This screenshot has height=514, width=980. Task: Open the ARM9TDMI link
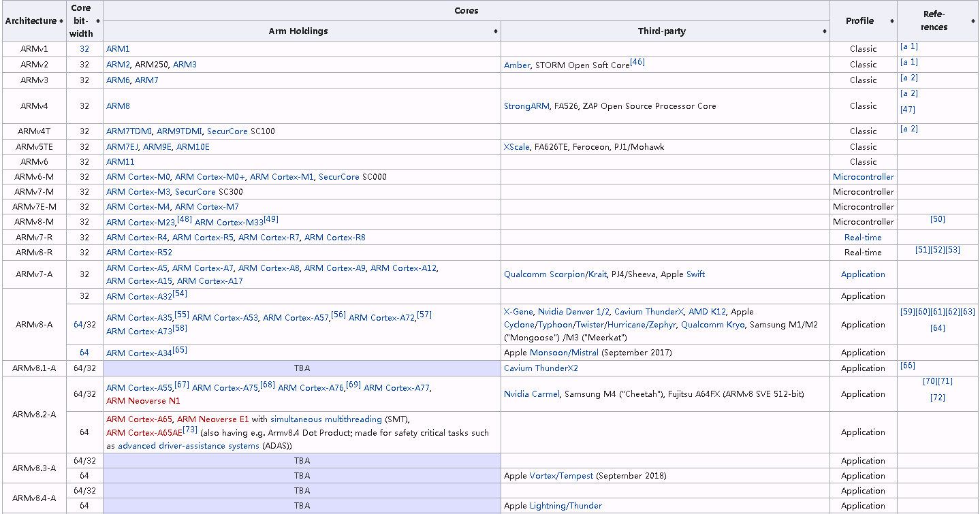pos(179,131)
